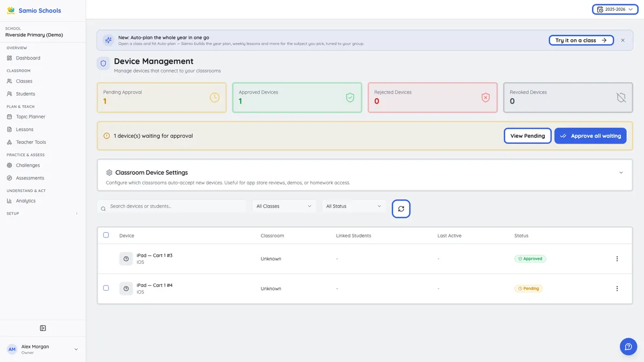Click the View Pending button
The height and width of the screenshot is (362, 644).
pyautogui.click(x=528, y=136)
